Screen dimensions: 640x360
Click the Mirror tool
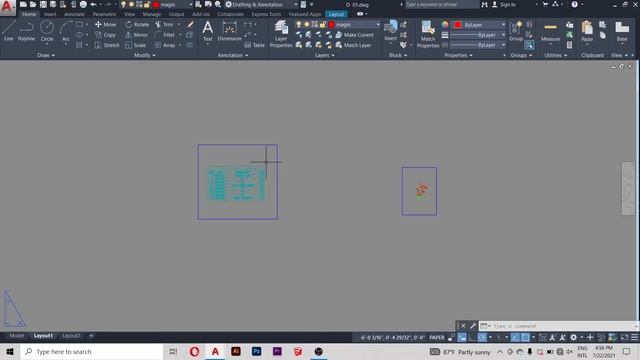click(137, 35)
